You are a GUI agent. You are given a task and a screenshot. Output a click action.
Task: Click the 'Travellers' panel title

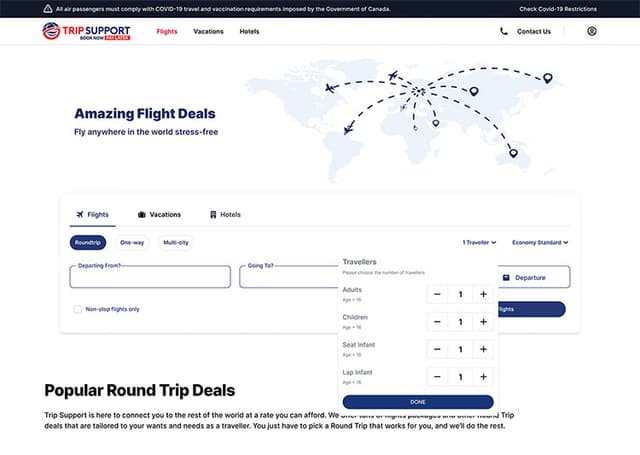[359, 262]
